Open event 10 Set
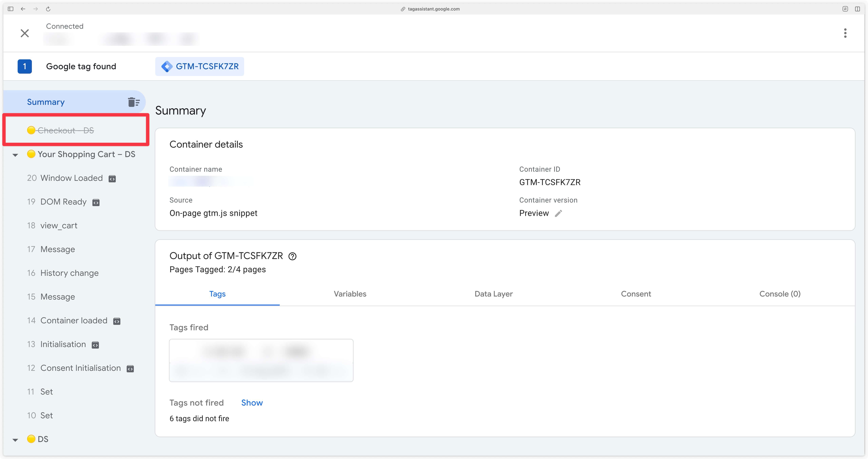Image resolution: width=868 pixels, height=459 pixels. tap(40, 416)
